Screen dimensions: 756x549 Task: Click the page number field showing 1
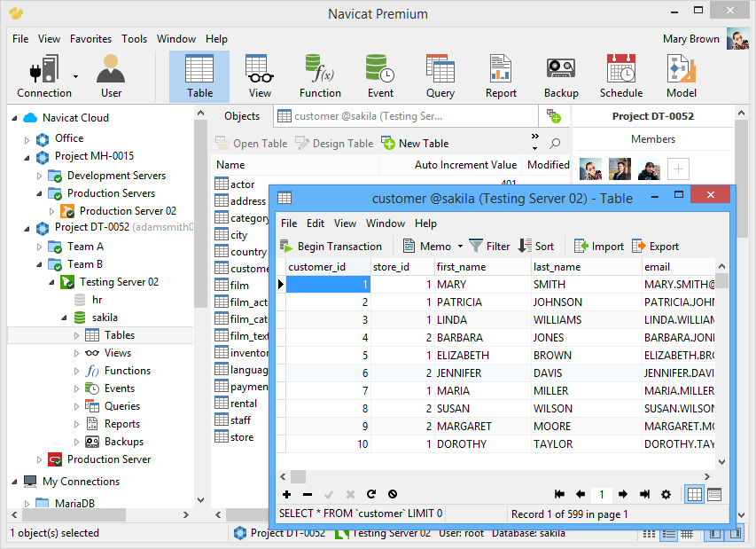(x=602, y=494)
